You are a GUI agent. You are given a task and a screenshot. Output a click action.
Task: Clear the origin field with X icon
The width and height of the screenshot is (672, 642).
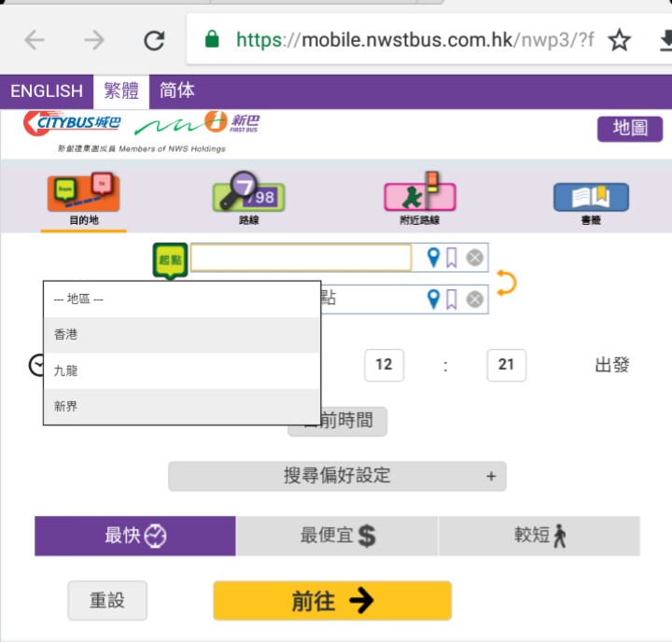pos(475,258)
